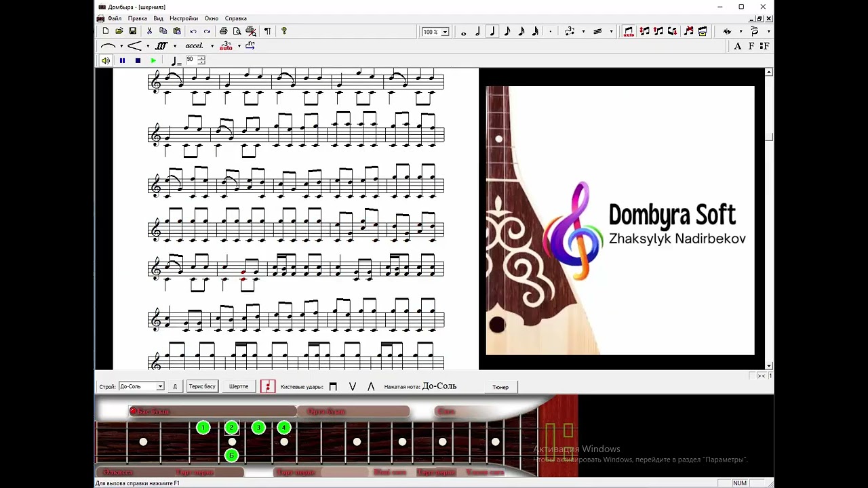Expand the accel. tempo dropdown arrow
This screenshot has width=868, height=488.
click(212, 46)
